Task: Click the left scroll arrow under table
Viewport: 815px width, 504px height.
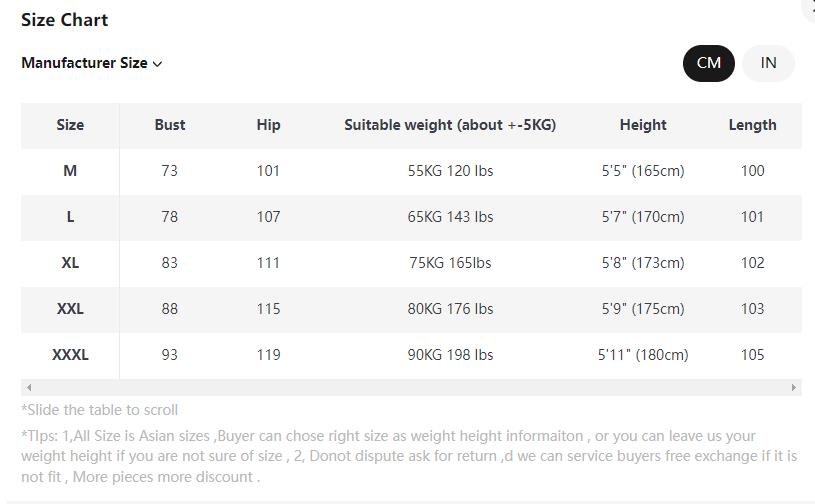Action: [29, 387]
